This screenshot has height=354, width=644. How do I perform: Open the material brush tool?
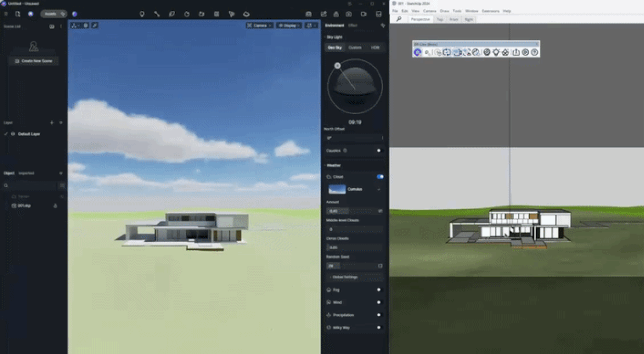(172, 14)
